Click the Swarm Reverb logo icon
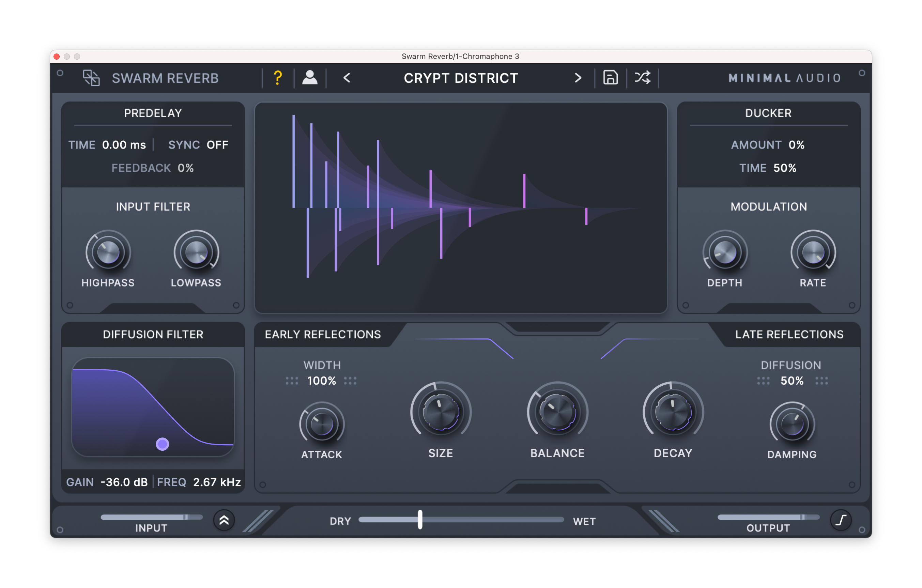Screen dimensions: 922x588 point(91,78)
